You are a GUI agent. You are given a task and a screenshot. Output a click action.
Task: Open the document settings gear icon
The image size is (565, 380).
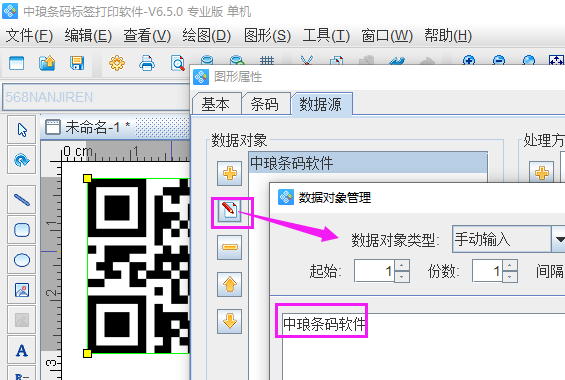point(117,63)
